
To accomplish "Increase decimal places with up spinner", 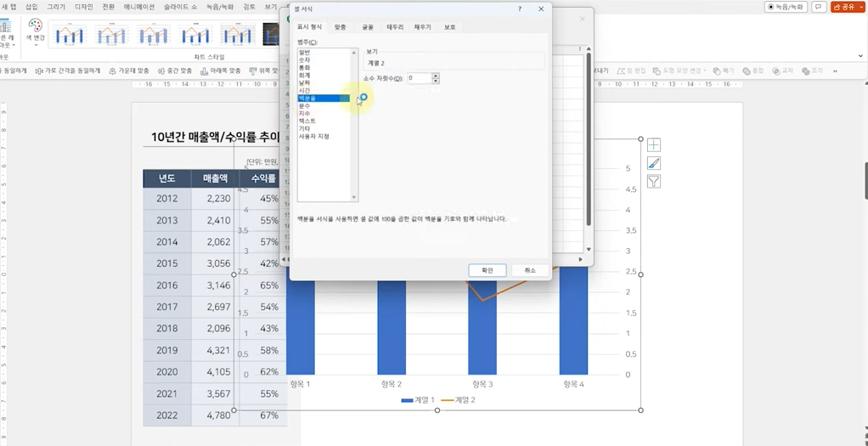I will [x=437, y=76].
